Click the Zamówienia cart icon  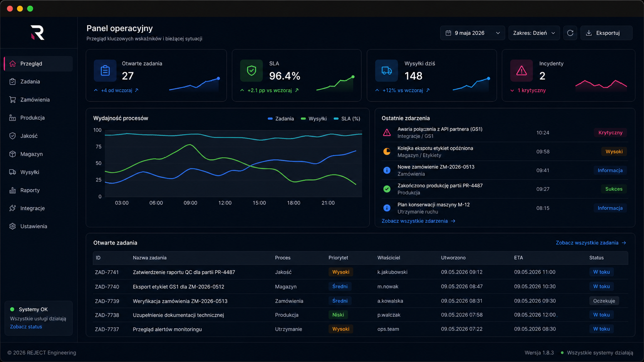click(13, 100)
